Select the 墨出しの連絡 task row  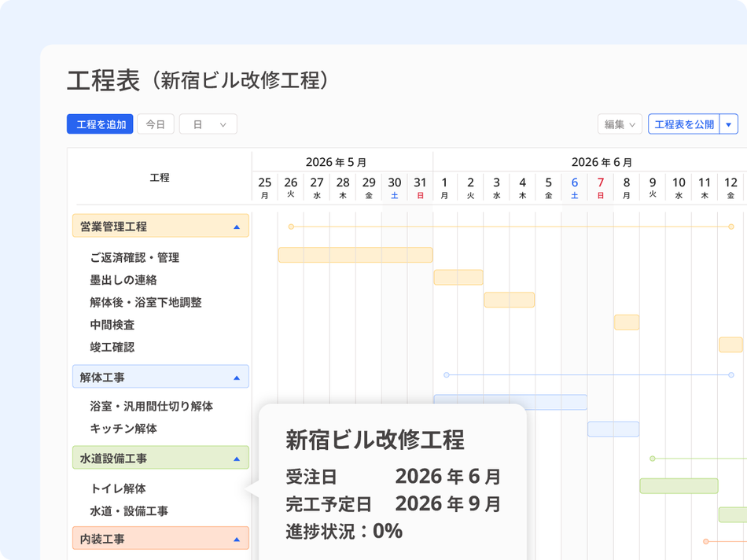click(x=123, y=280)
